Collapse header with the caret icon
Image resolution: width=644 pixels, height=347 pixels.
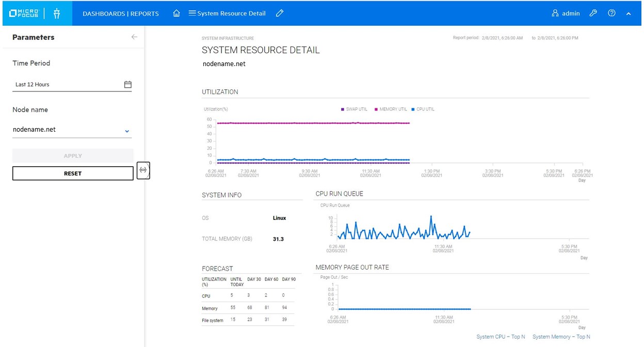click(629, 14)
